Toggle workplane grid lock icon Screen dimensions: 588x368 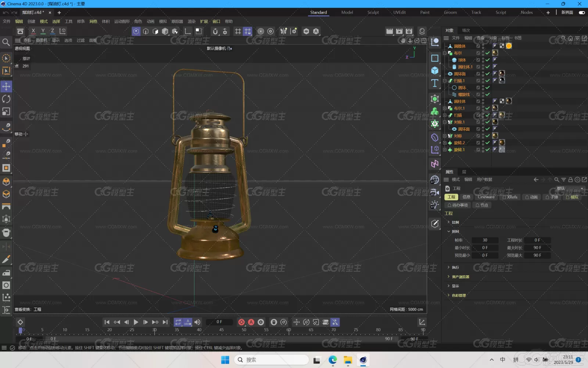(x=248, y=31)
